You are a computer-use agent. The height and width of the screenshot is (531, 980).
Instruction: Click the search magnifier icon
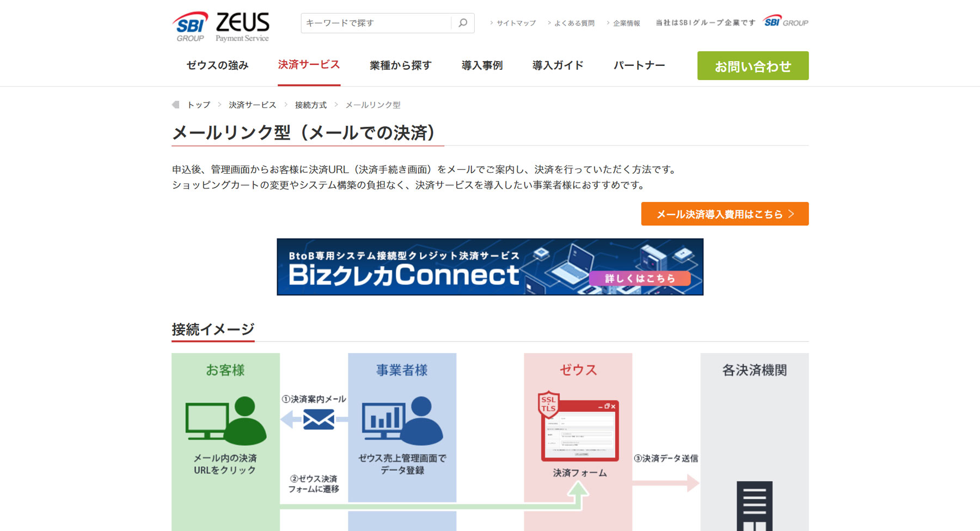click(x=463, y=23)
